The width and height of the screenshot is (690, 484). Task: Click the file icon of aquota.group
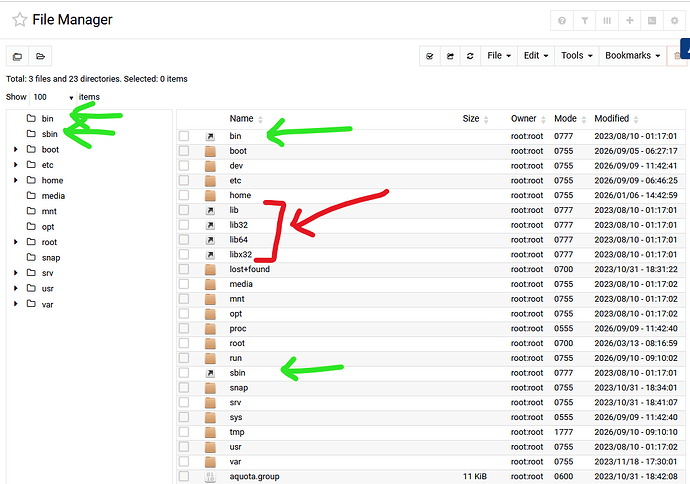(210, 477)
